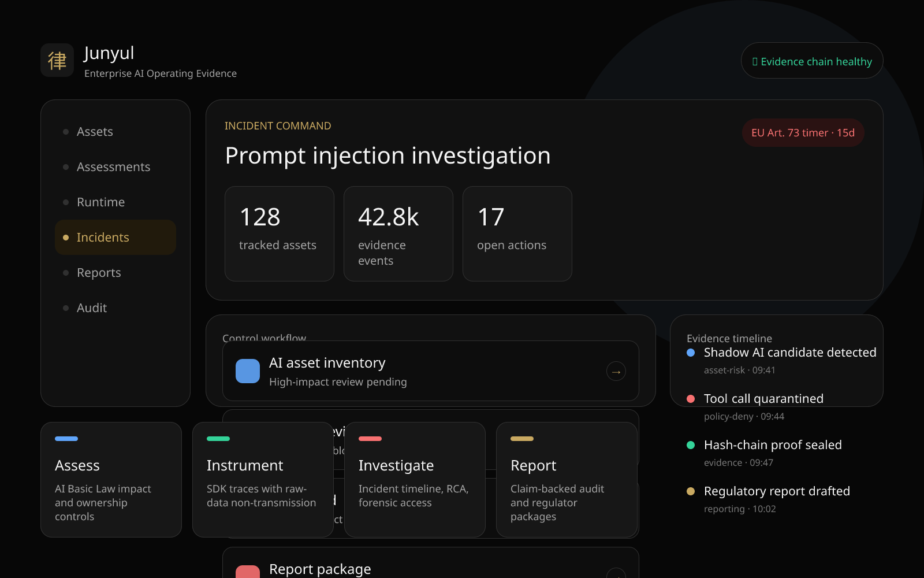Screen dimensions: 924x578
Task: Click the blue AI asset inventory icon
Action: tap(248, 371)
